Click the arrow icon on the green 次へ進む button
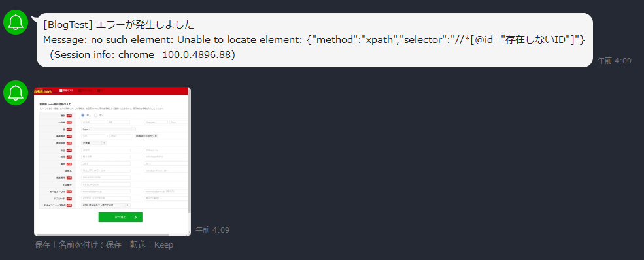Viewport: 644px width, 260px height. pyautogui.click(x=135, y=218)
